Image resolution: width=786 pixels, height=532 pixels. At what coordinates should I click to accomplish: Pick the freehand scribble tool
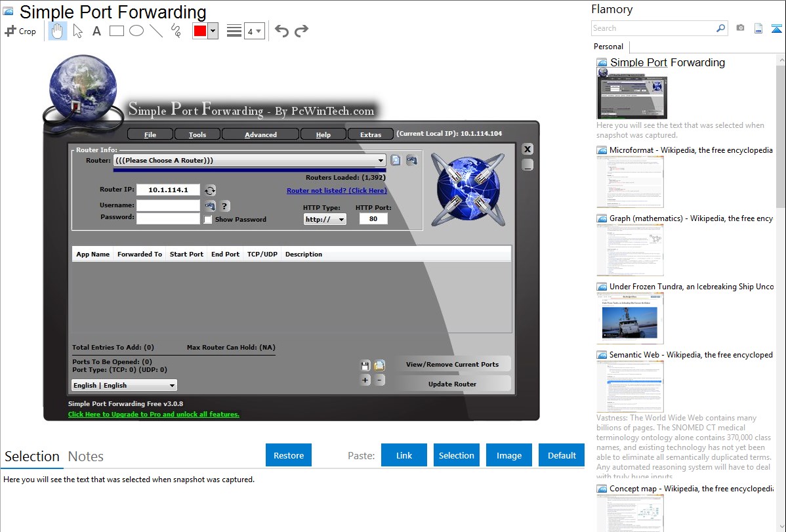pos(176,31)
